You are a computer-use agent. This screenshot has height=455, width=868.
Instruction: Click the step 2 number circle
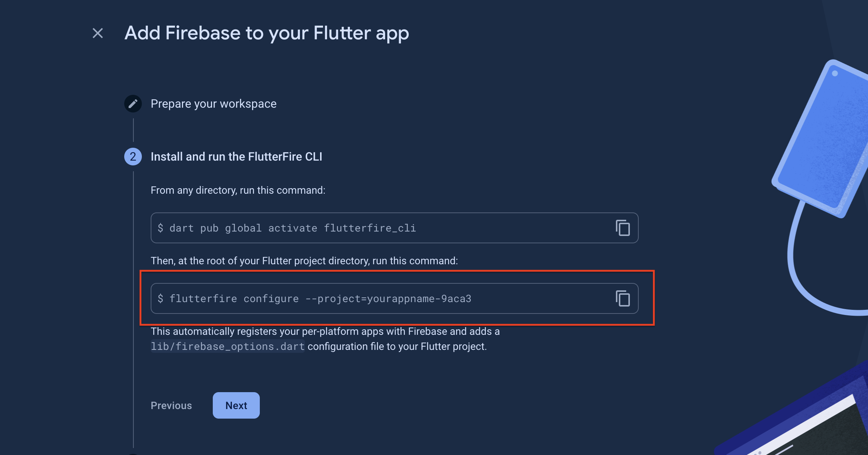(x=133, y=157)
